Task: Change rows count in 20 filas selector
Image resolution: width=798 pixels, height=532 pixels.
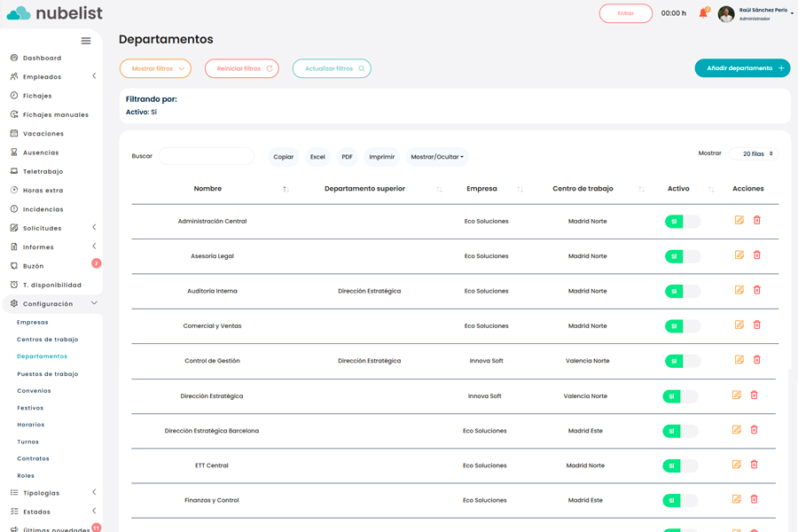Action: pos(753,153)
